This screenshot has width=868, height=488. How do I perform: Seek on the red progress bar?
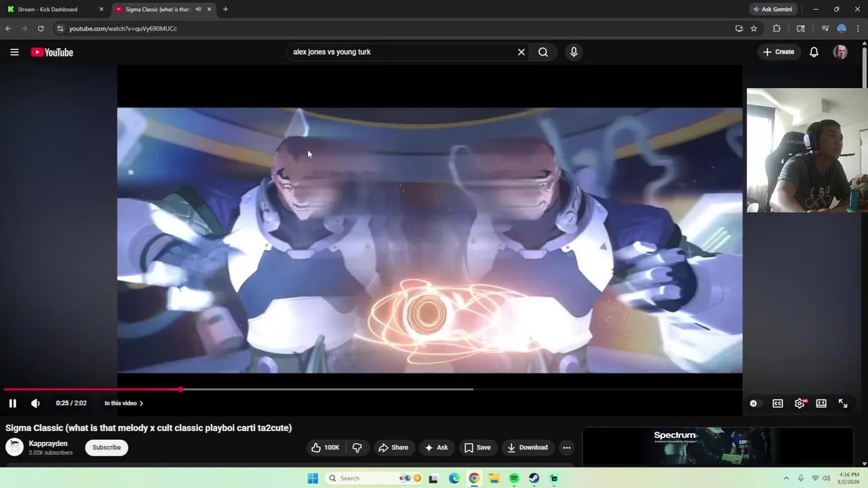pyautogui.click(x=92, y=389)
